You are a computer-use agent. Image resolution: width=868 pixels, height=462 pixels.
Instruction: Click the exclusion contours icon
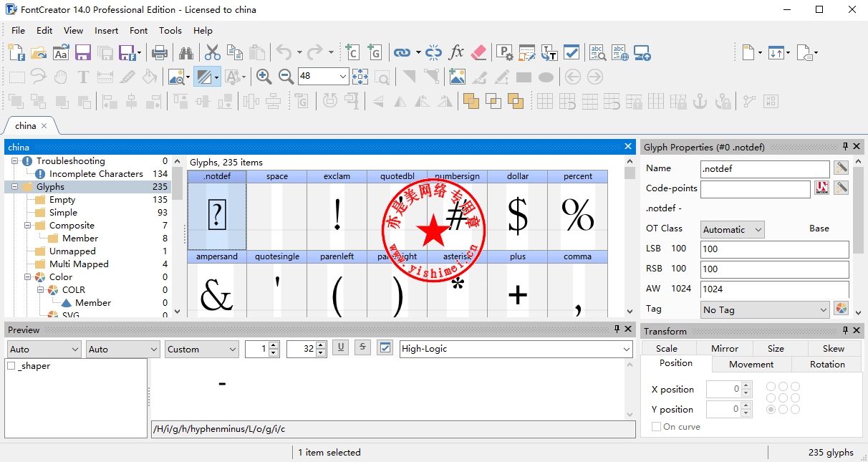click(516, 101)
